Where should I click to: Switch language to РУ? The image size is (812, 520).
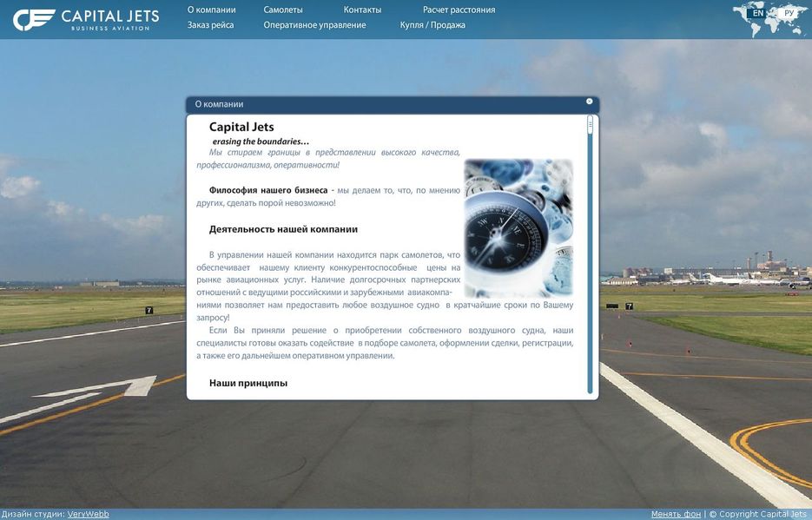click(789, 13)
